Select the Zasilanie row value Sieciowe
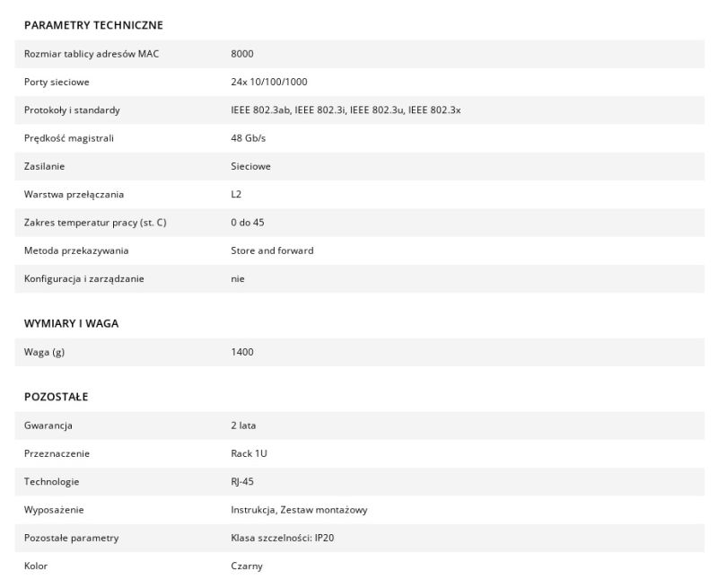 tap(250, 166)
